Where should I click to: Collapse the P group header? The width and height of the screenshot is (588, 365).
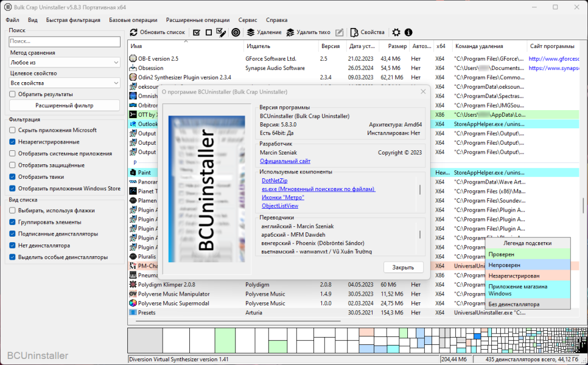(135, 162)
